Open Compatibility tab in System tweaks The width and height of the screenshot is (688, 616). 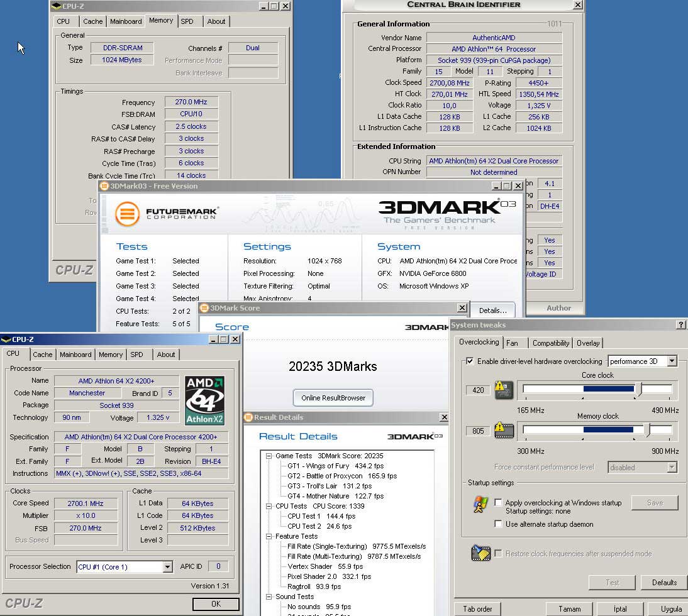pyautogui.click(x=551, y=343)
